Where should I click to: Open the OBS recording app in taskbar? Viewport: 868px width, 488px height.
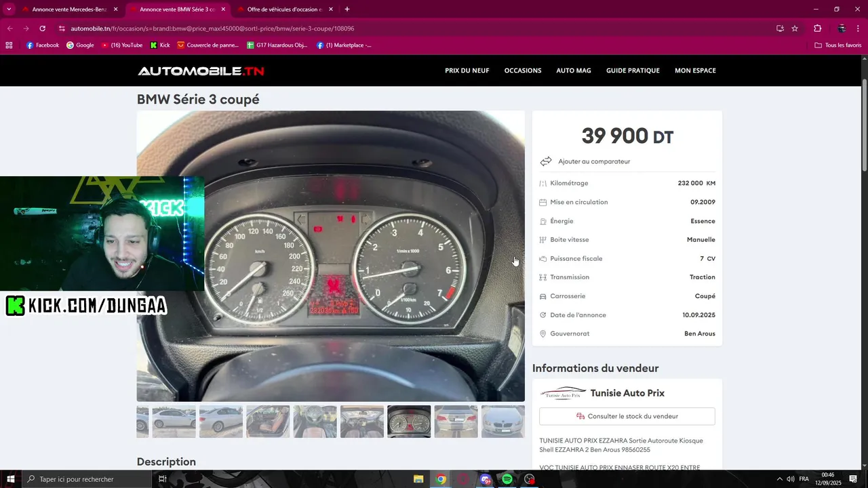530,479
